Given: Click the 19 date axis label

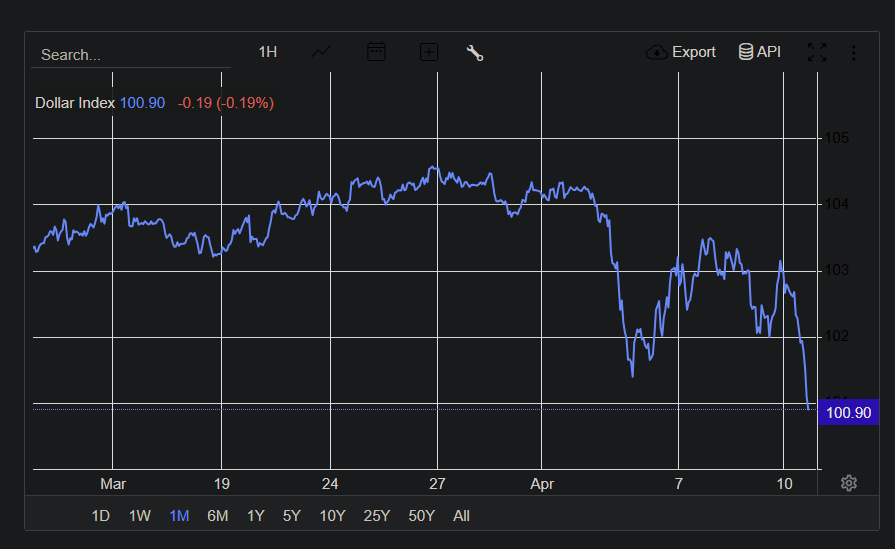Looking at the screenshot, I should (x=221, y=484).
